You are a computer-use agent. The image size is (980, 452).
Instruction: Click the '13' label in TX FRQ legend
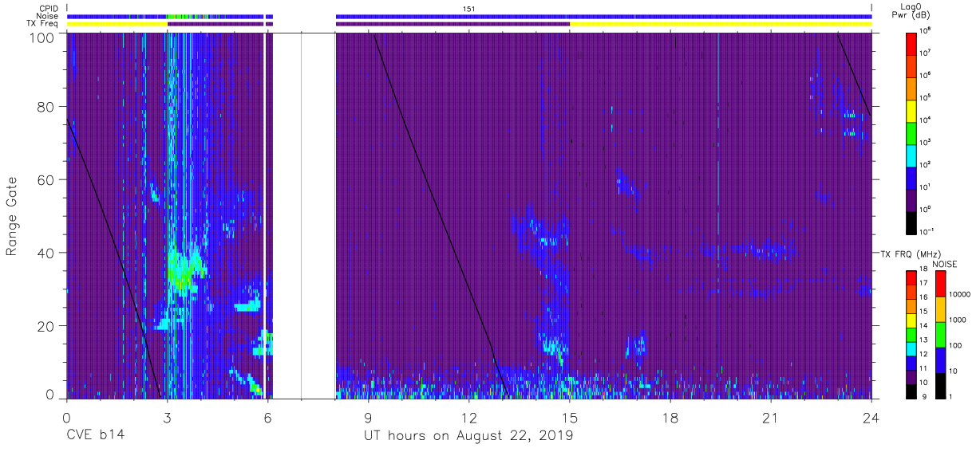tap(925, 340)
